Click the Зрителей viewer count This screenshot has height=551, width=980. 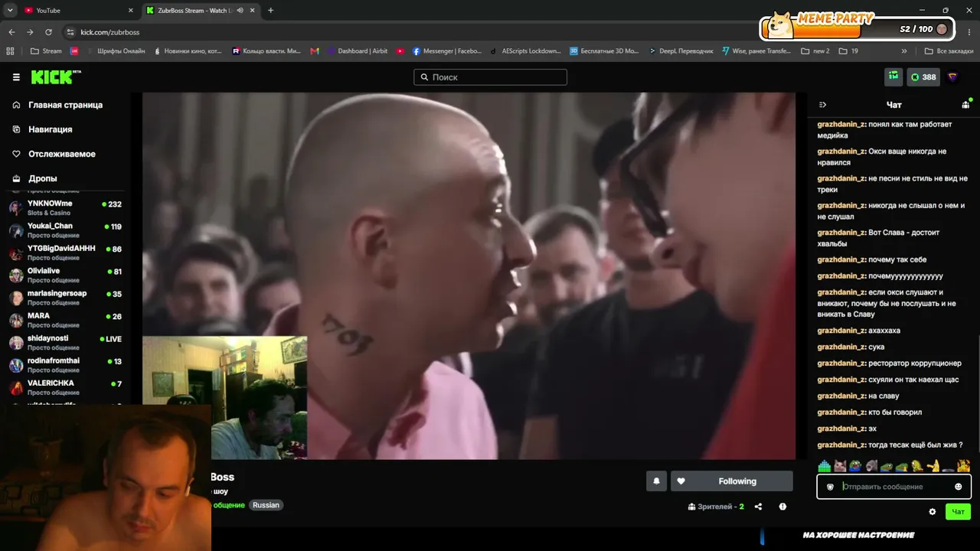[x=716, y=507]
